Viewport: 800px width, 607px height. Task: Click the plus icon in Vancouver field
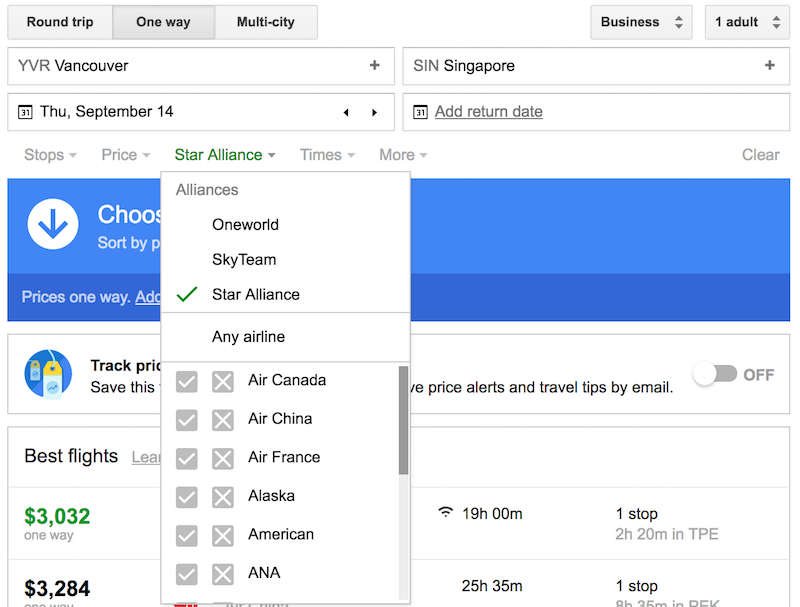tap(374, 65)
